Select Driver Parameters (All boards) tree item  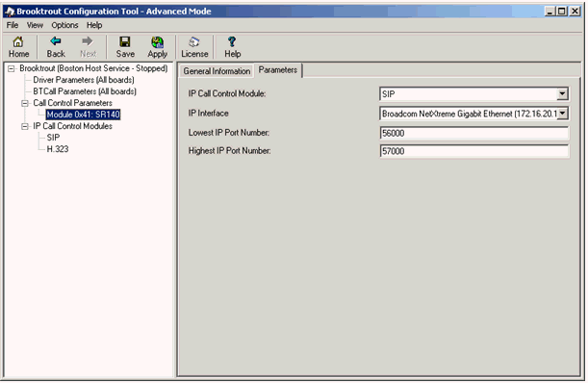84,80
